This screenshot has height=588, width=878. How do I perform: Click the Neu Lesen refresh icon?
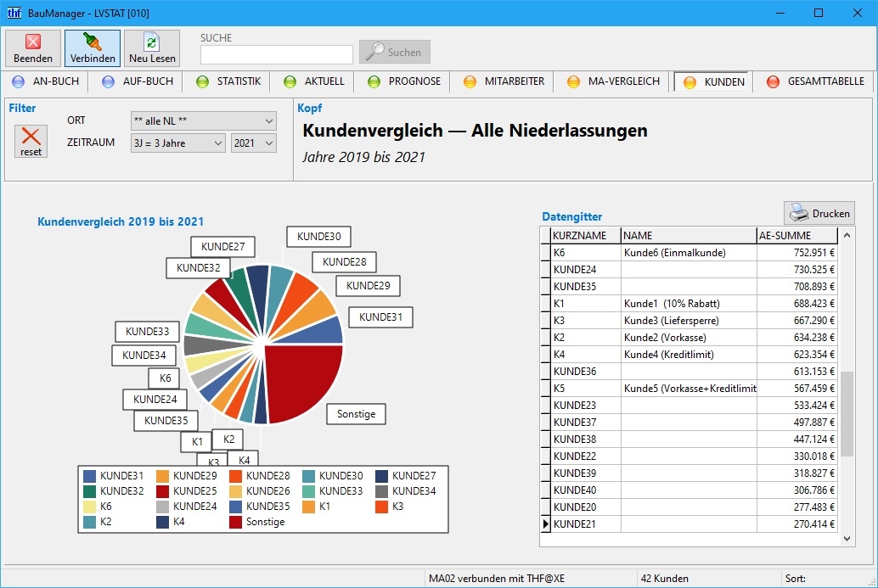[x=152, y=42]
